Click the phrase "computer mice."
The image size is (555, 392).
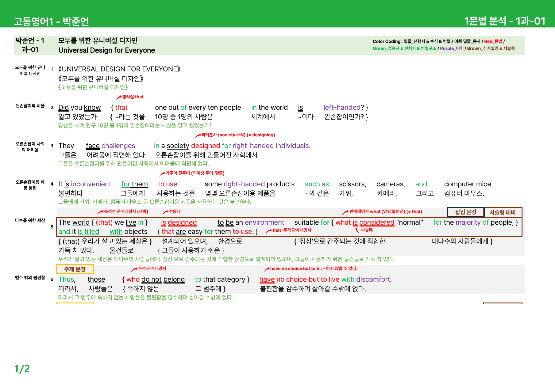(x=468, y=184)
